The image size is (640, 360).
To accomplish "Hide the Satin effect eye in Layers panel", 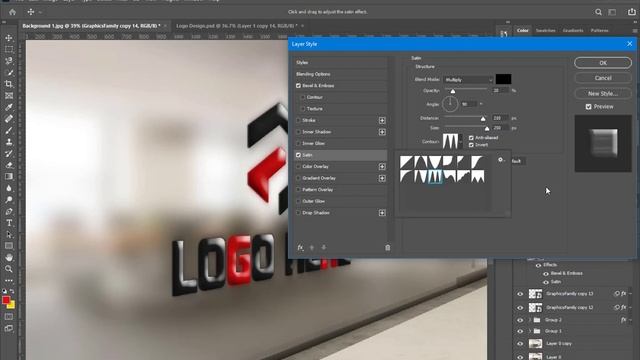I will click(546, 282).
